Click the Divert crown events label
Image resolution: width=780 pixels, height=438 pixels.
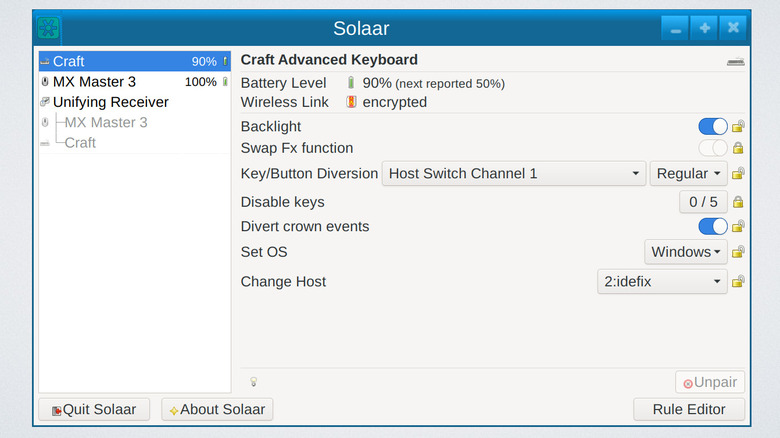[x=305, y=226]
